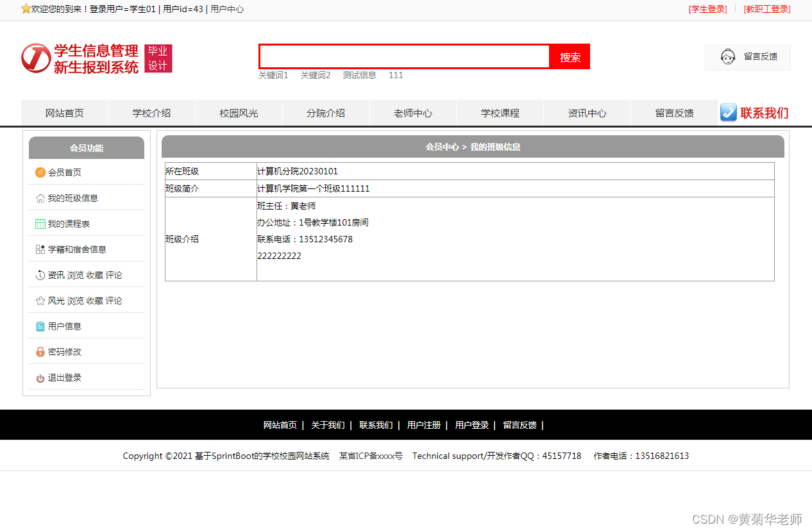Select 用户信息 in the sidebar

(x=65, y=326)
